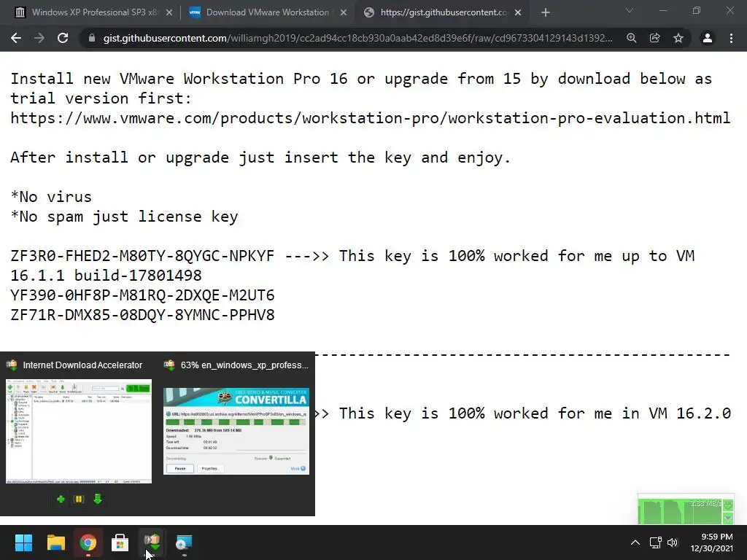Click the disc installer taskbar icon
The width and height of the screenshot is (747, 560).
click(x=185, y=542)
